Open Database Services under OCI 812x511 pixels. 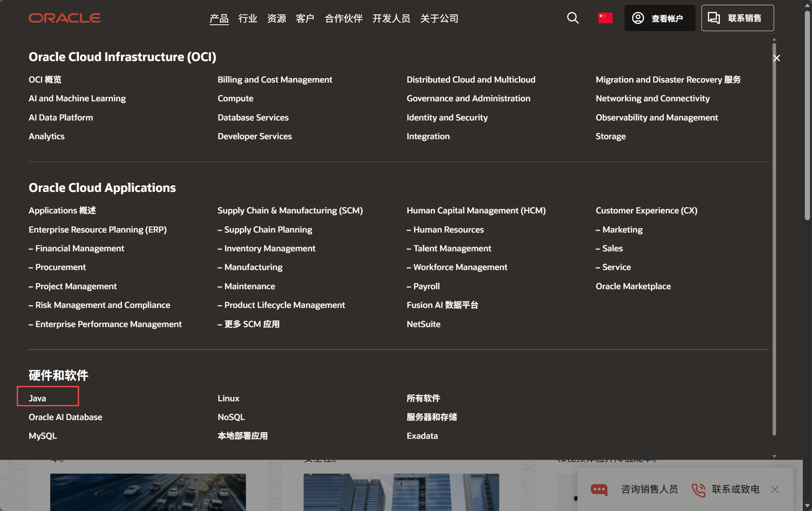(x=253, y=117)
